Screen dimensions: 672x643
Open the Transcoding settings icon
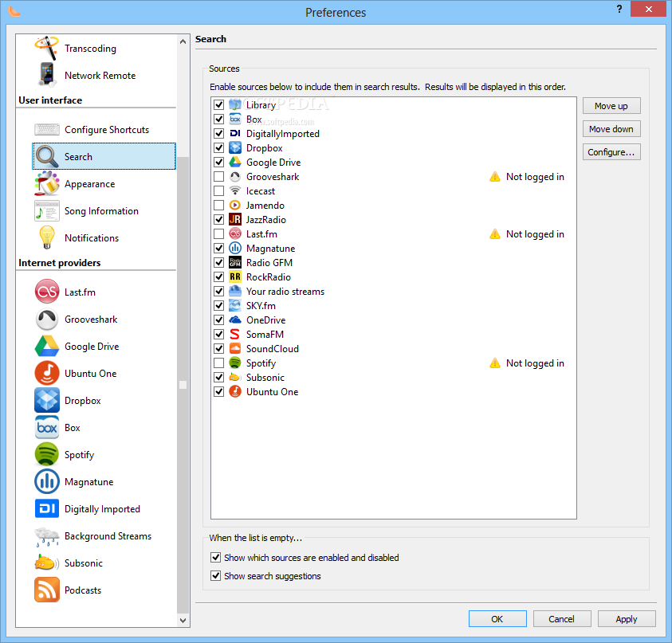click(47, 49)
